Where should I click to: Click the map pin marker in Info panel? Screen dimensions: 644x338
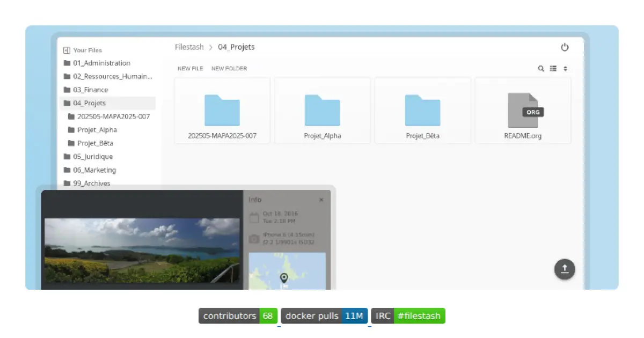pyautogui.click(x=284, y=277)
